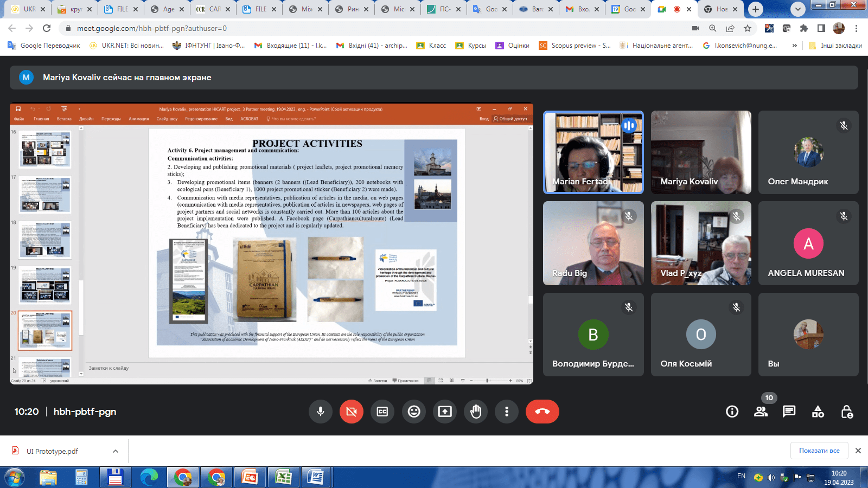This screenshot has width=868, height=488.
Task: Select Marian Fertadi's video tile
Action: (593, 152)
